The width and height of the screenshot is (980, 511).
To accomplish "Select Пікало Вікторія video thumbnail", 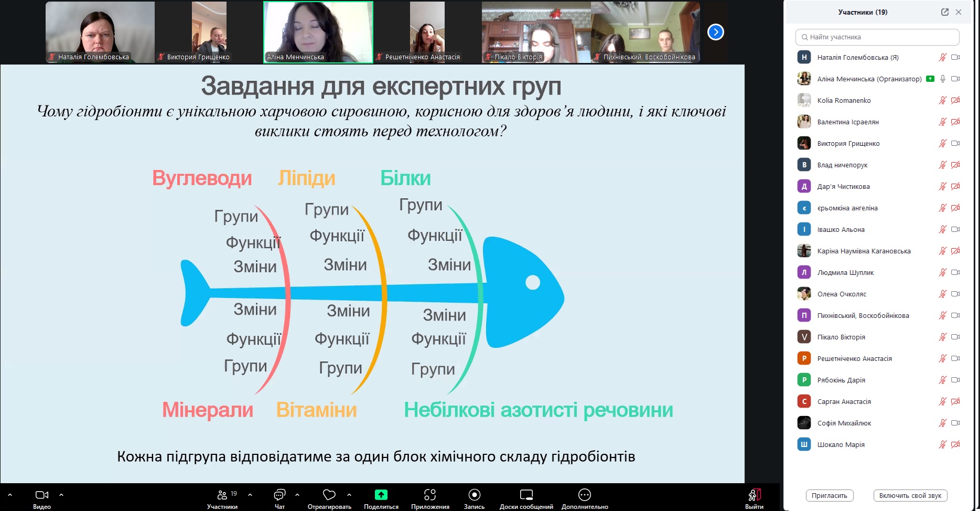I will pos(536,32).
